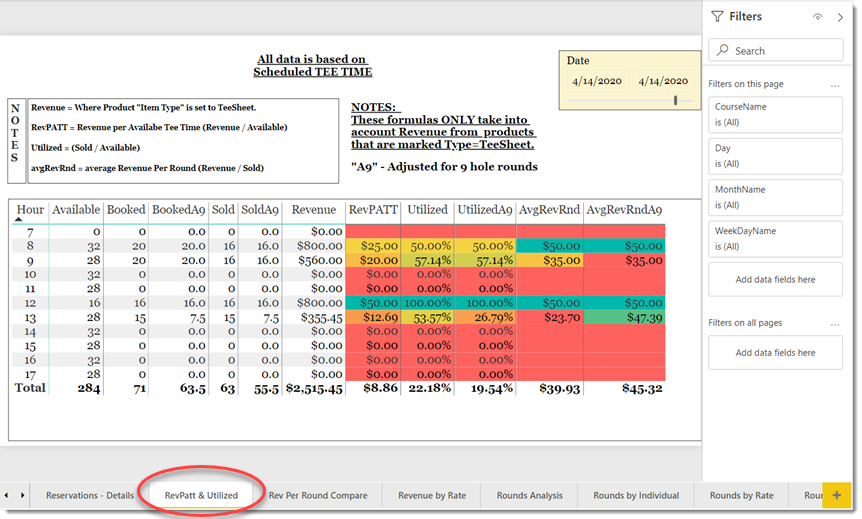Sort by the Hour column ascending arrow

18,219
